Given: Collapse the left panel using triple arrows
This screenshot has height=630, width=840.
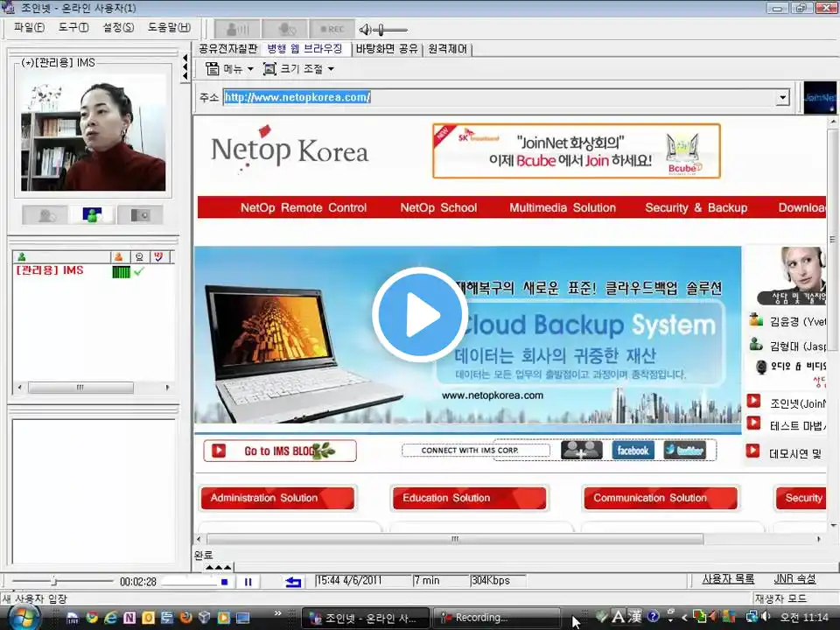Looking at the screenshot, I should 185,67.
